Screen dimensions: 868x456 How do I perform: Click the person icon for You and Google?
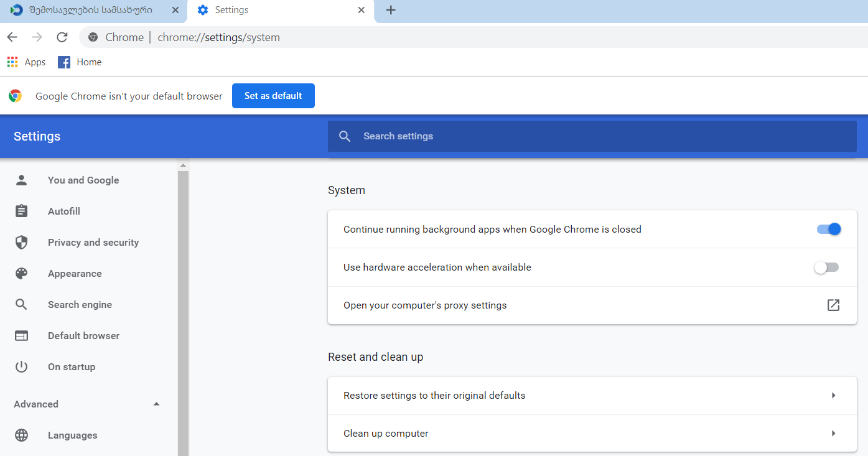click(22, 180)
